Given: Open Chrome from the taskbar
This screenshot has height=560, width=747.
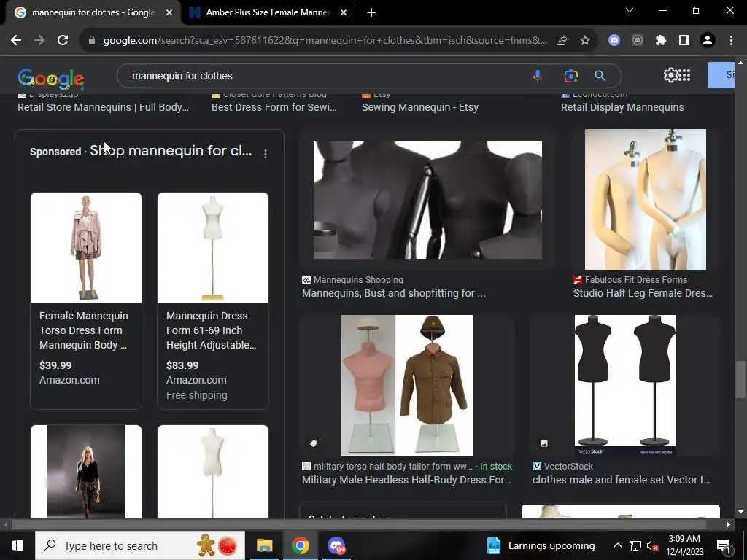Looking at the screenshot, I should 300,545.
